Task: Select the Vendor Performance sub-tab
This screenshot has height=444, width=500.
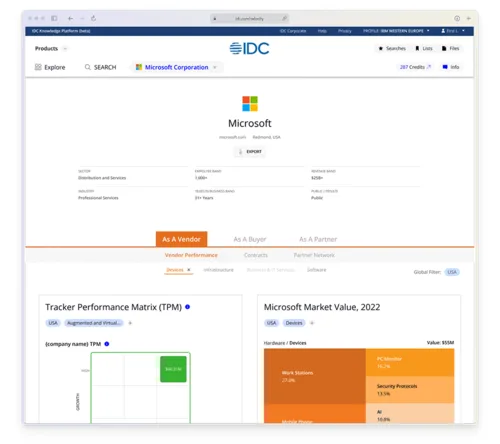Action: coord(191,255)
